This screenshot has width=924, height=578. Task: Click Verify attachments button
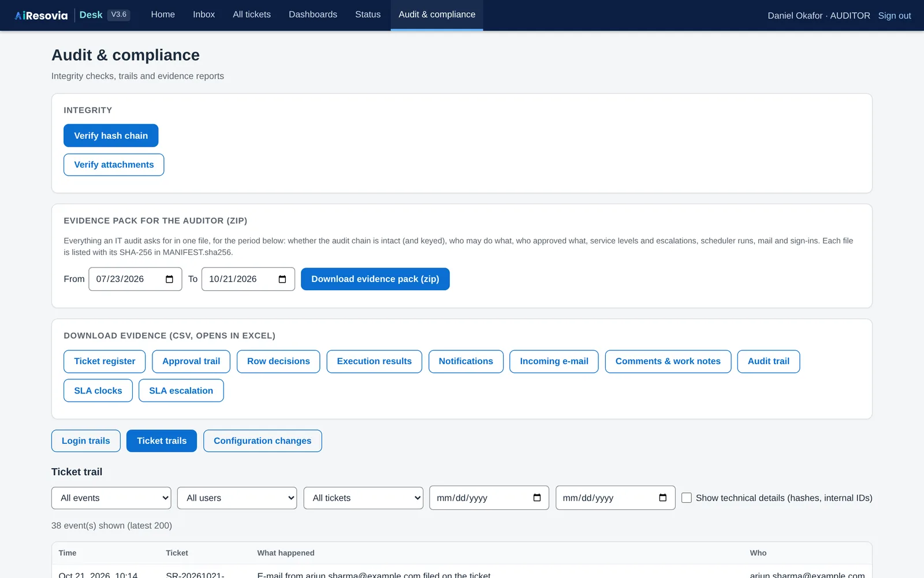pos(114,165)
